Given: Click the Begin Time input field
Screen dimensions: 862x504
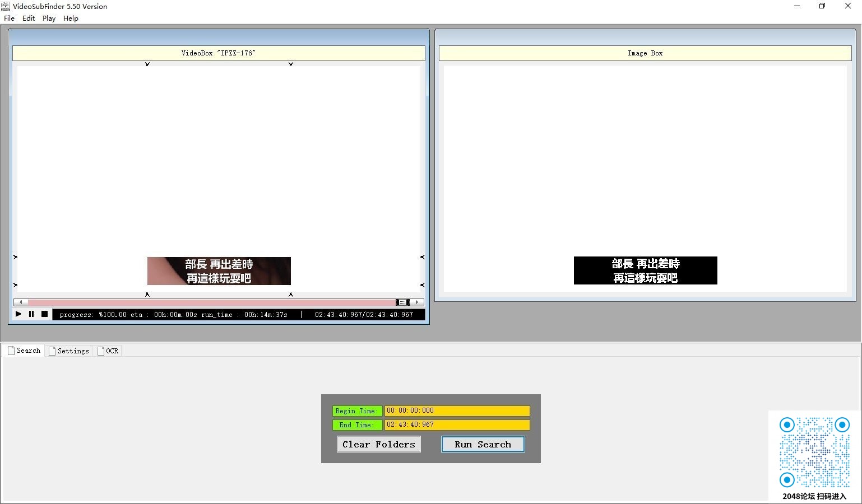Looking at the screenshot, I should coord(457,410).
